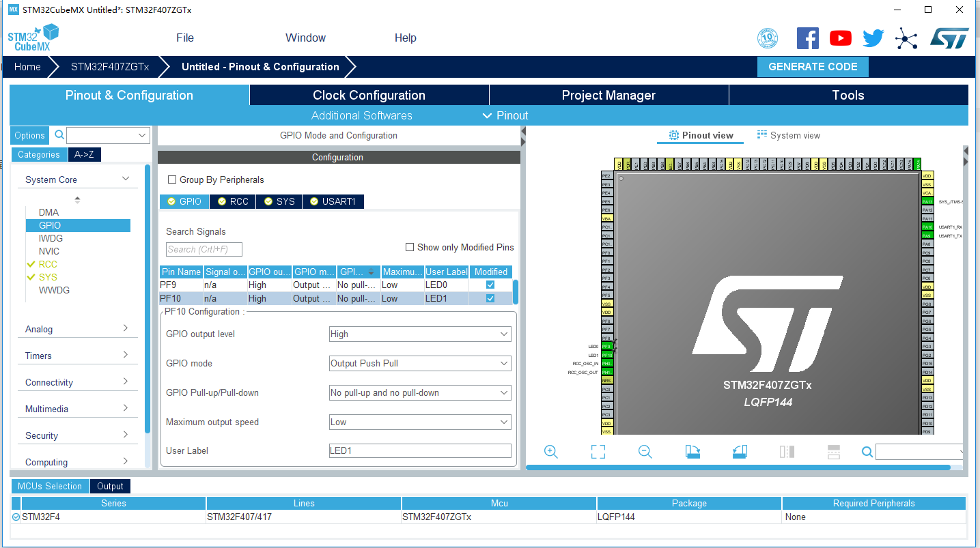
Task: Open the File menu
Action: pyautogui.click(x=185, y=38)
